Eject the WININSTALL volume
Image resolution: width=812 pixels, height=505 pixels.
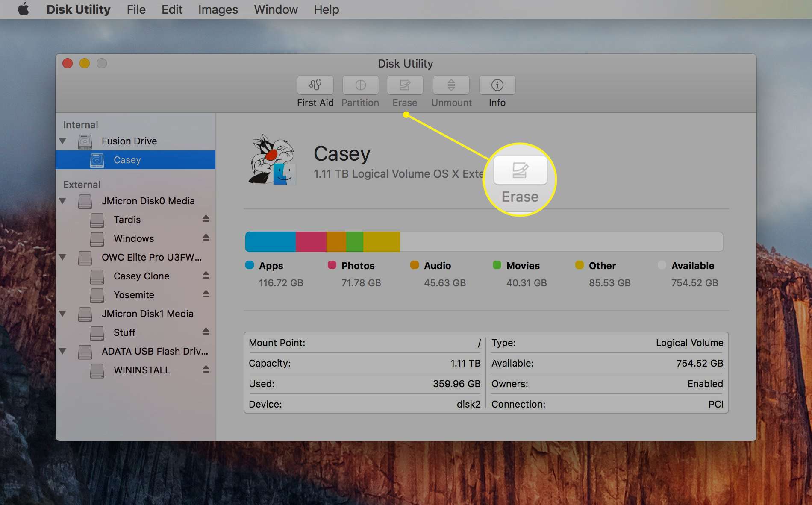click(x=206, y=369)
